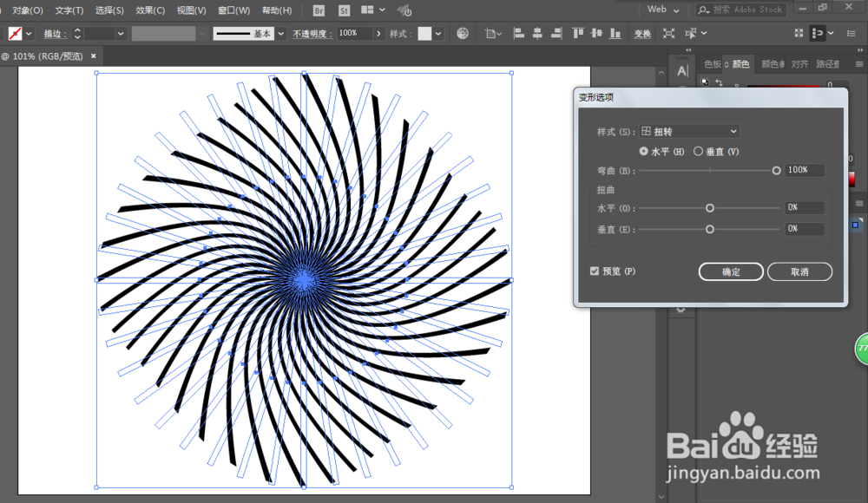868x503 pixels.
Task: Click the 不透明度 label link
Action: pos(312,35)
